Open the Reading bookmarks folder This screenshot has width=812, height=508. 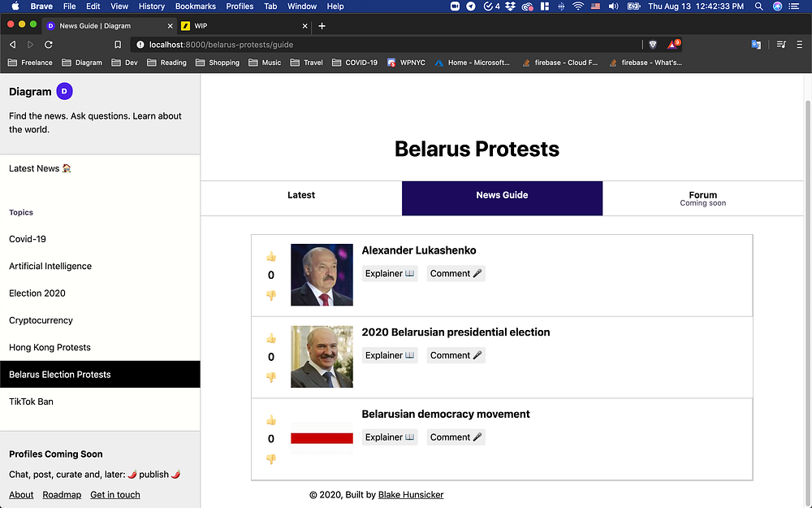pos(166,63)
